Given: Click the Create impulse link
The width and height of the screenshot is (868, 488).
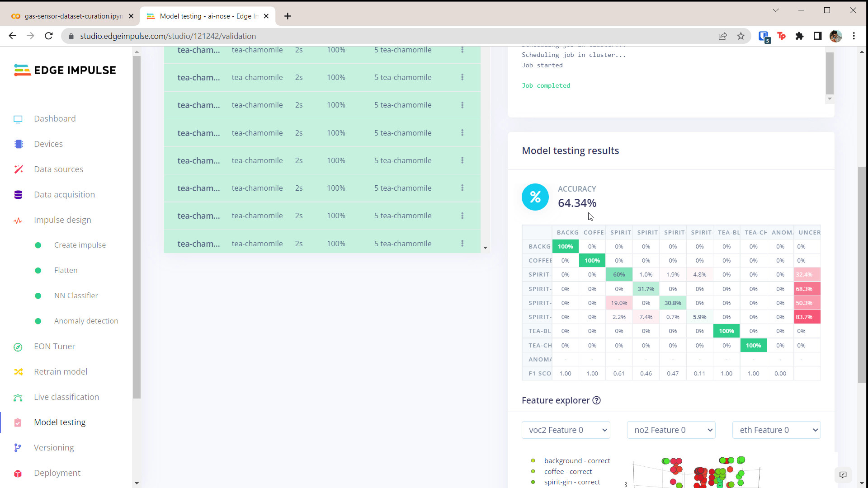Looking at the screenshot, I should 80,245.
